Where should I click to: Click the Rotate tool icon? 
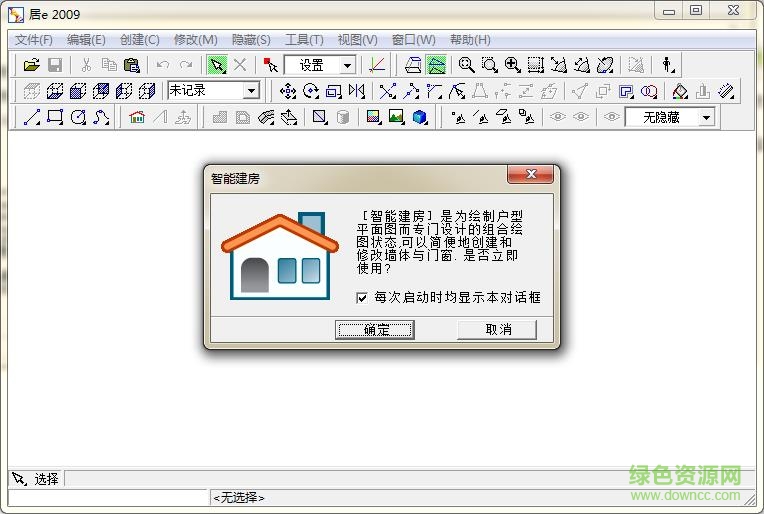pyautogui.click(x=311, y=91)
